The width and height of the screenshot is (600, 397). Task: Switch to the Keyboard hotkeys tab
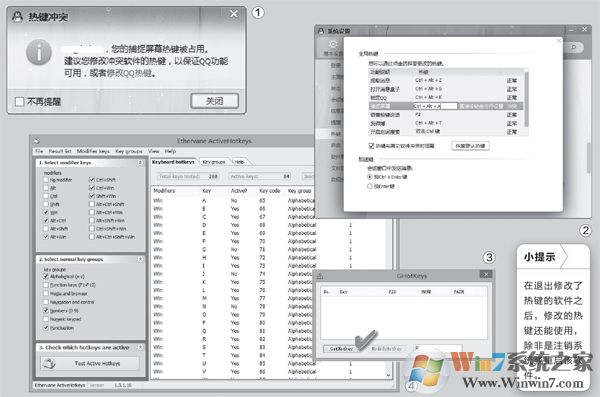coord(173,162)
